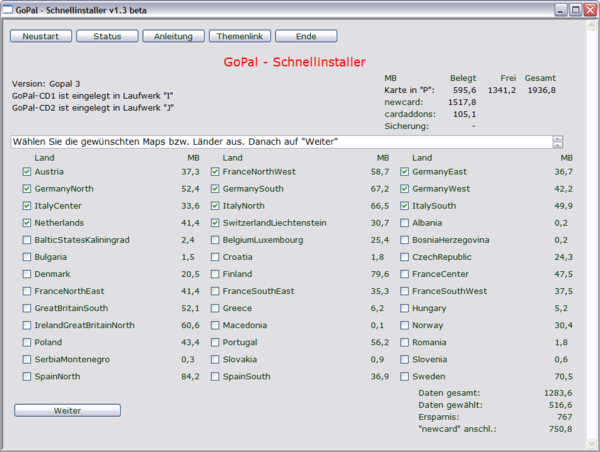Click the GoPal - Schnellinstaller red heading
600x452 pixels.
(294, 62)
